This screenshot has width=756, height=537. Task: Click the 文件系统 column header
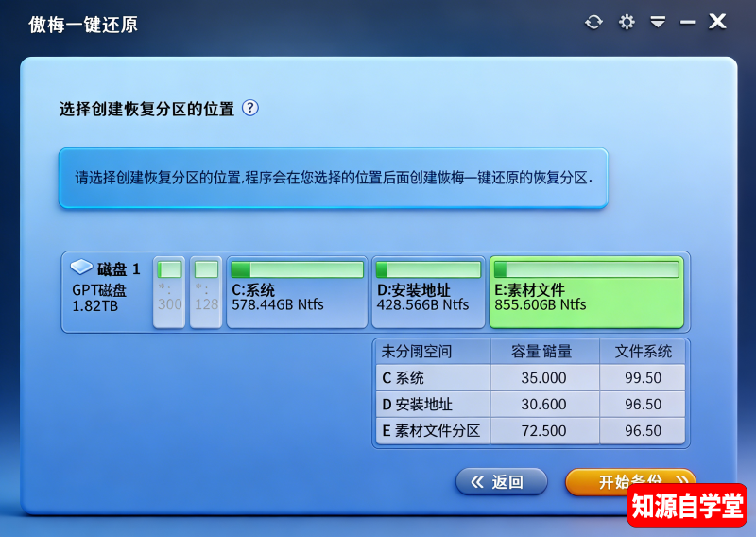[643, 352]
